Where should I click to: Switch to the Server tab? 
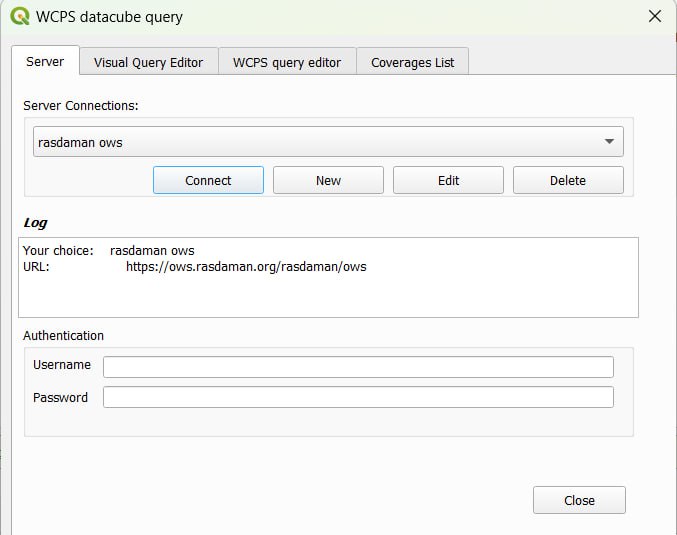click(45, 62)
